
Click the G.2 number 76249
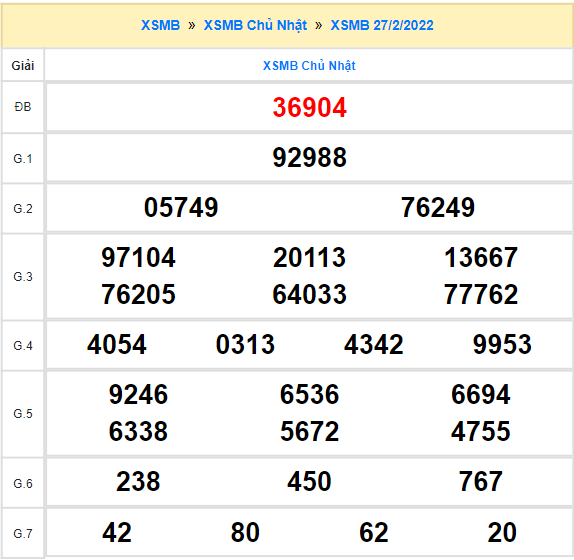click(438, 208)
